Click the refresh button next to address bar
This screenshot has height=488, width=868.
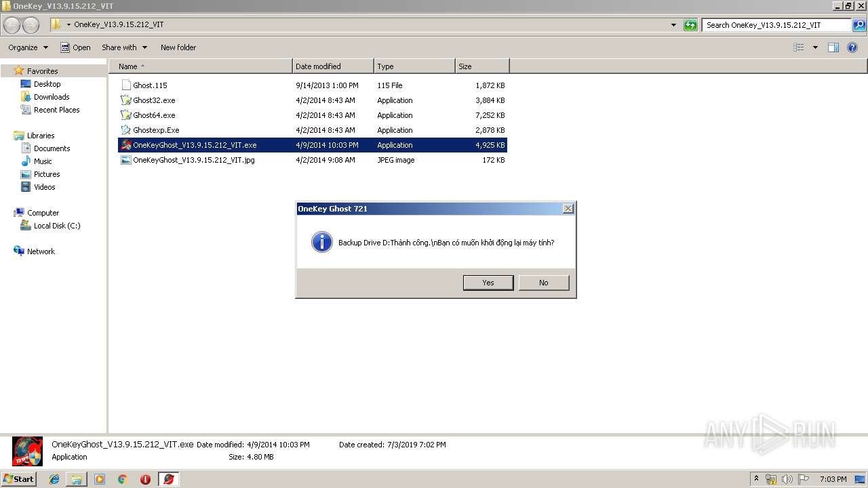[690, 25]
